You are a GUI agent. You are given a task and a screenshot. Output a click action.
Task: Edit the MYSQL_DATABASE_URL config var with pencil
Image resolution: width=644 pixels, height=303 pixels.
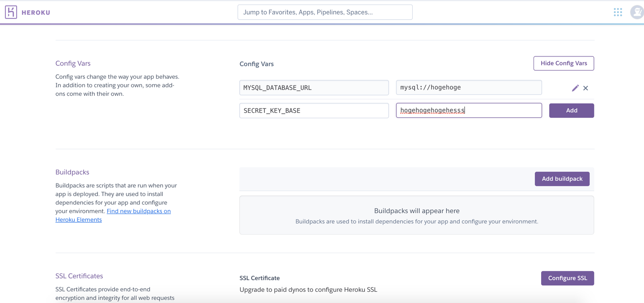click(575, 88)
